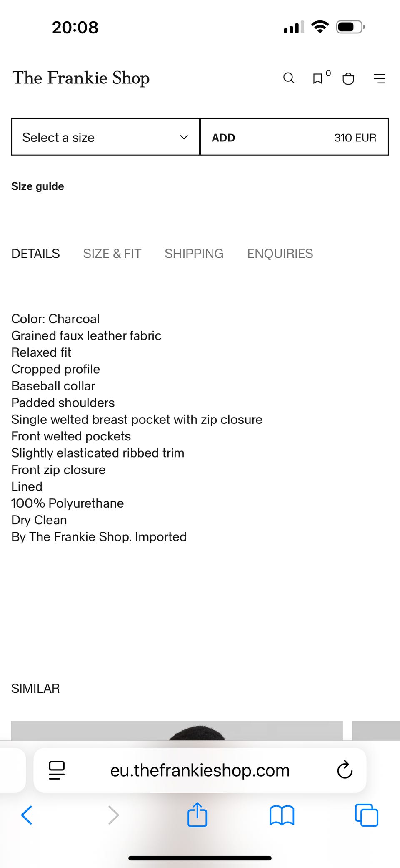Open the hamburger menu icon
This screenshot has height=868, width=400.
coord(380,78)
